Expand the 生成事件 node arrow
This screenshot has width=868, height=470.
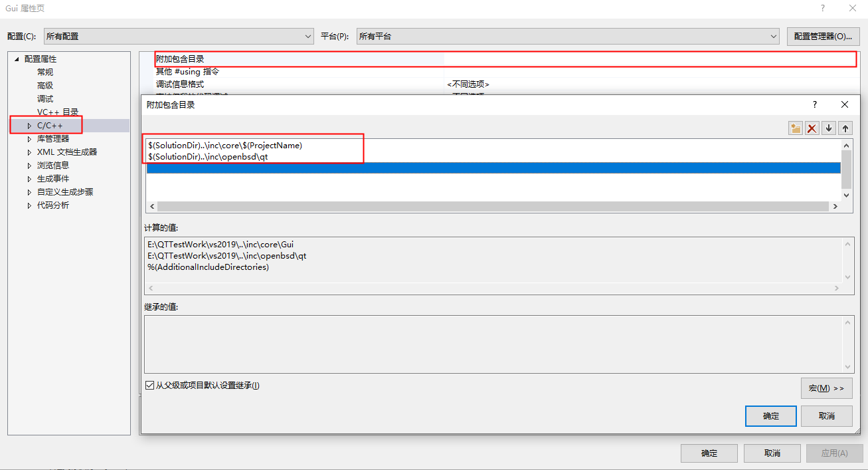coord(29,179)
